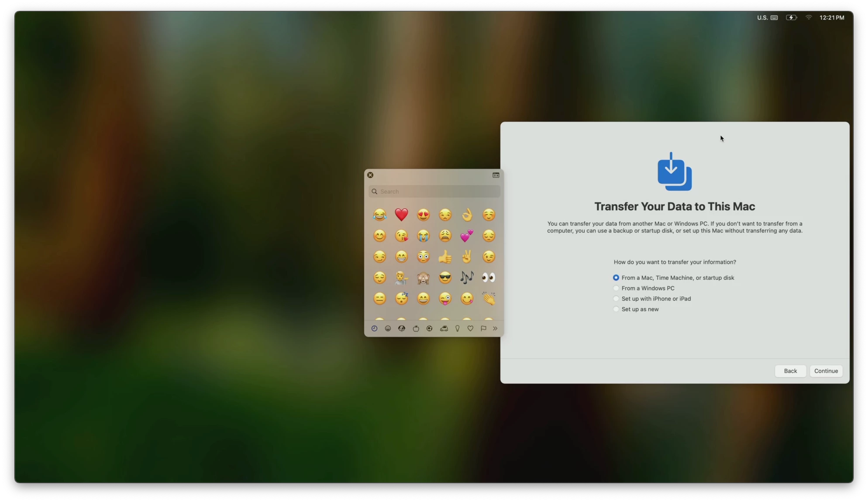Expand more emoji categories with double chevron
The height and width of the screenshot is (501, 868).
[495, 329]
